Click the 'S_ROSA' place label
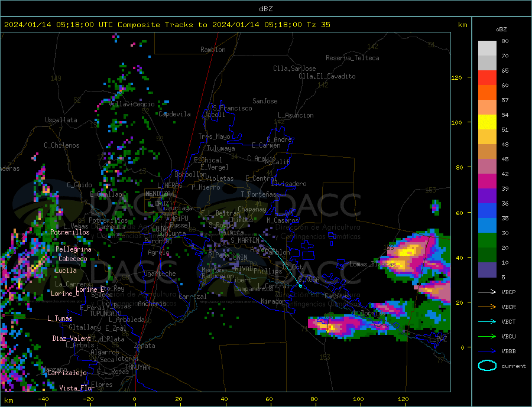The height and width of the screenshot is (407, 532). click(309, 280)
